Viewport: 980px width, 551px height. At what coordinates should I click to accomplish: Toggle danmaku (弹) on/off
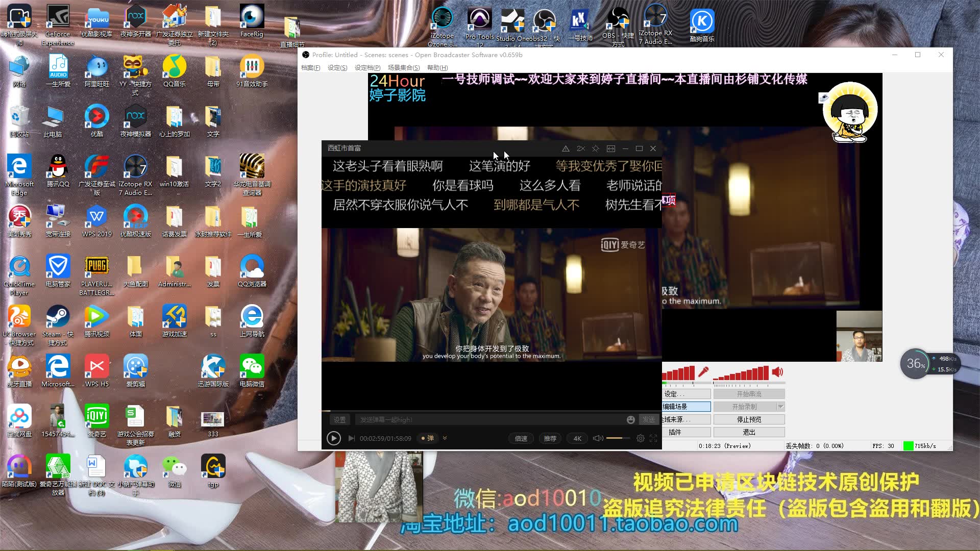pyautogui.click(x=427, y=438)
